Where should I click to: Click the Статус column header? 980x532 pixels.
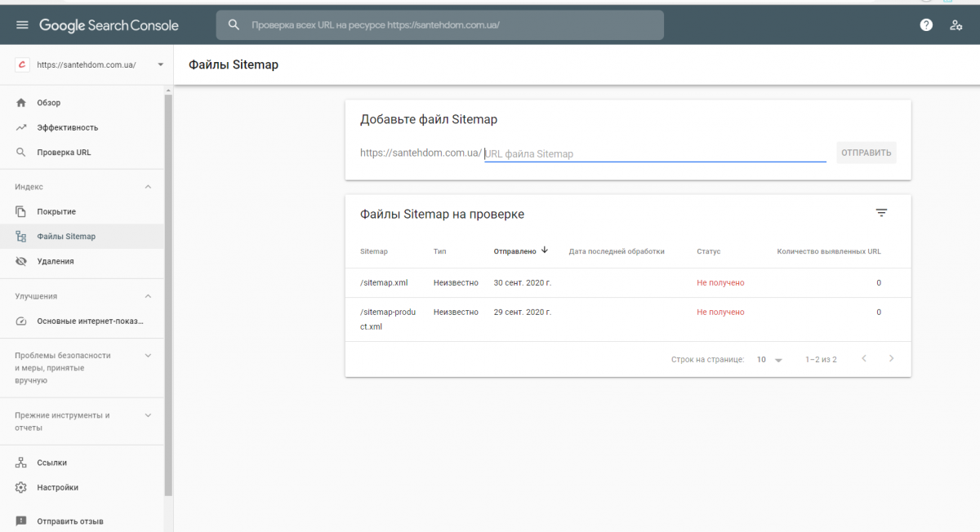click(709, 251)
